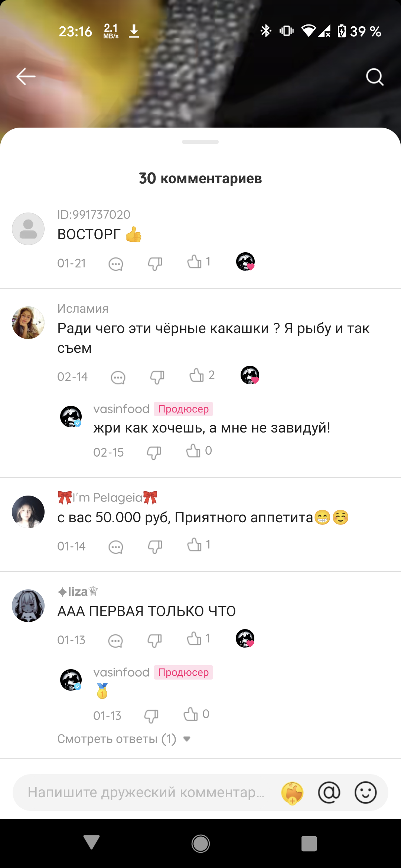The height and width of the screenshot is (868, 401).
Task: Tap the back arrow icon
Action: point(26,76)
